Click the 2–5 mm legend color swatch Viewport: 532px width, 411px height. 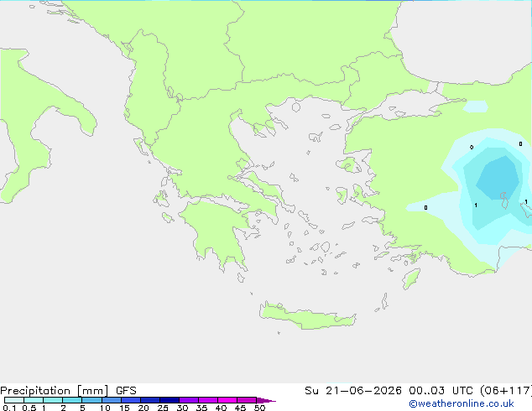[72, 400]
